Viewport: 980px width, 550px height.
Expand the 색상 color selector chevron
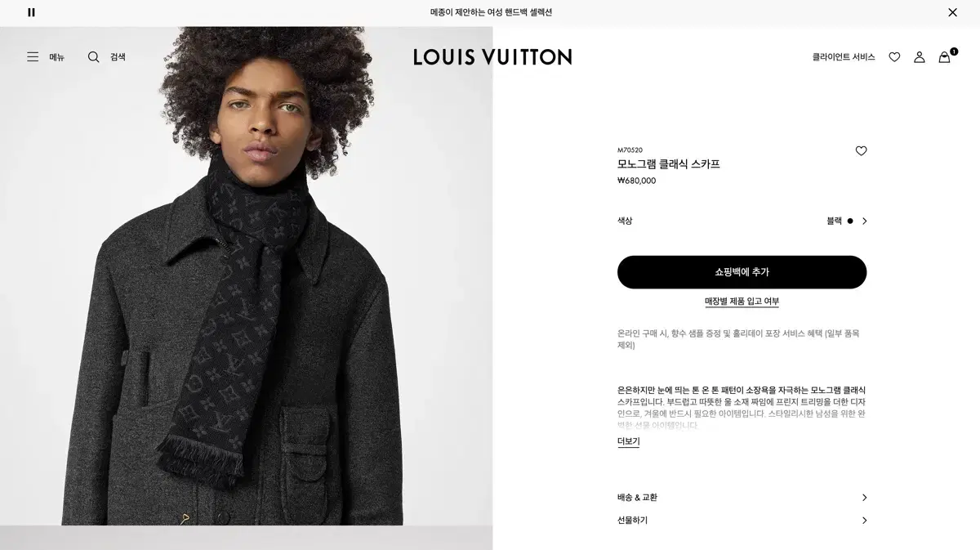865,221
